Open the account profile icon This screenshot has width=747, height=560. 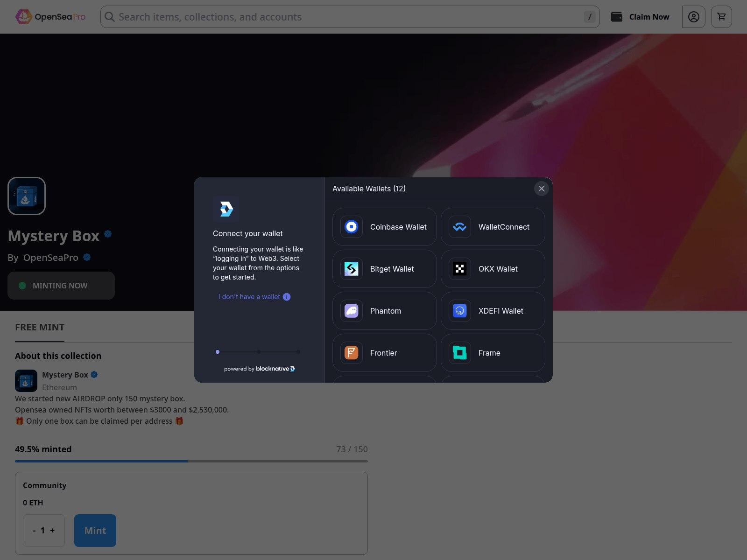[x=694, y=17]
